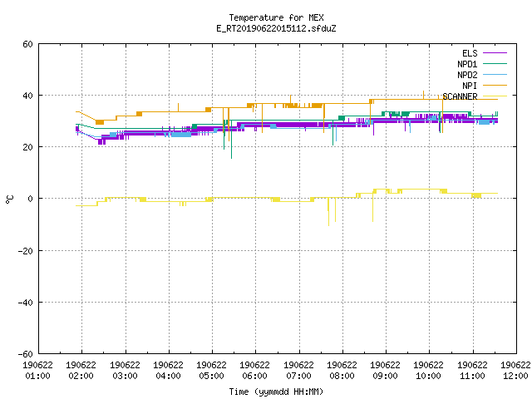Click the yellow SCANNER dip near 07:40
The image size is (532, 399).
(328, 212)
